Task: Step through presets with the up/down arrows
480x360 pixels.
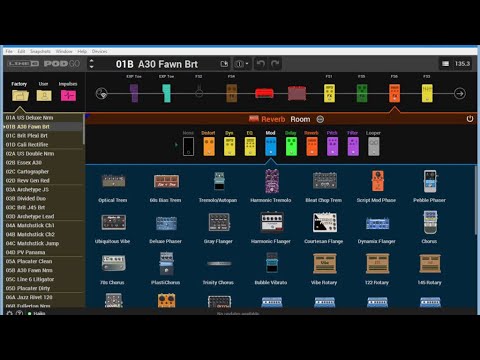Action: tap(92, 64)
